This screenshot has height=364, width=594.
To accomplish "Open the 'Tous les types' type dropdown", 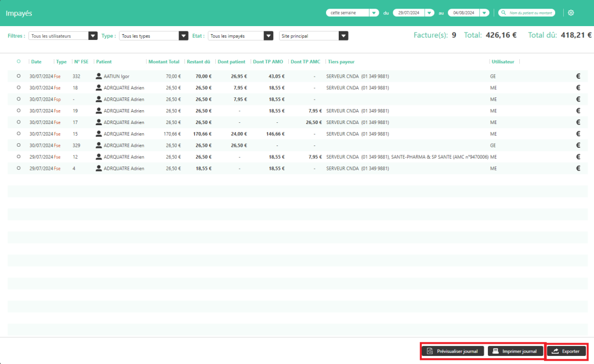I will coord(183,36).
